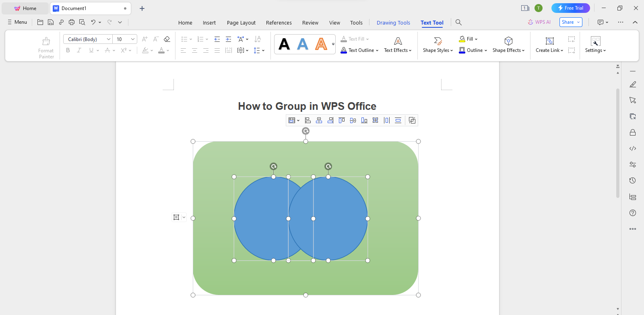Click the Group shapes icon in floating toolbar

(412, 120)
